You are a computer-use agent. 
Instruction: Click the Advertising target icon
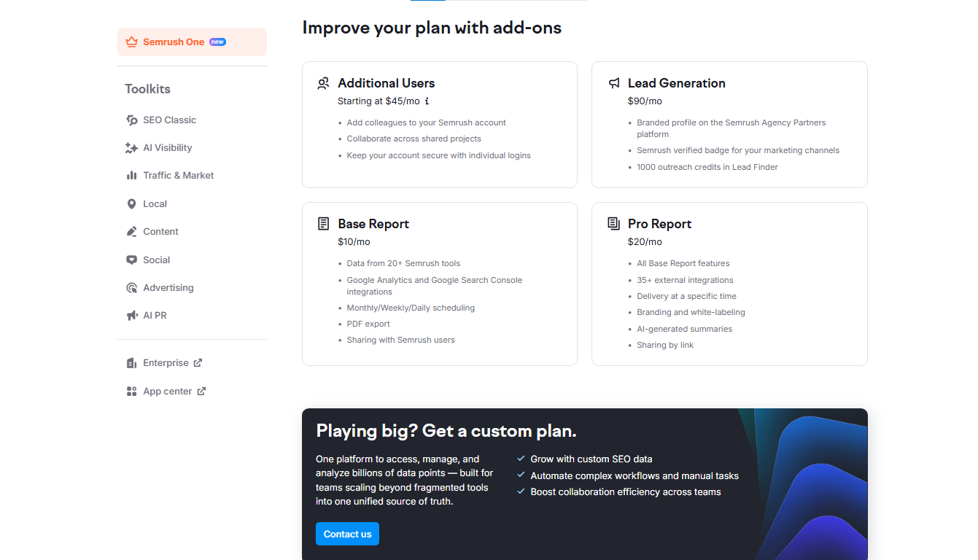pos(131,288)
